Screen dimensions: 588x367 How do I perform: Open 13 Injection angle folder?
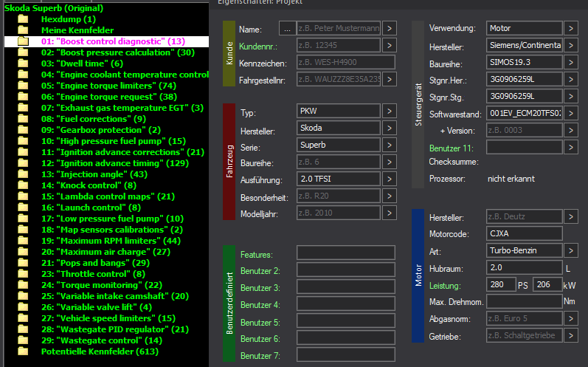tap(94, 174)
